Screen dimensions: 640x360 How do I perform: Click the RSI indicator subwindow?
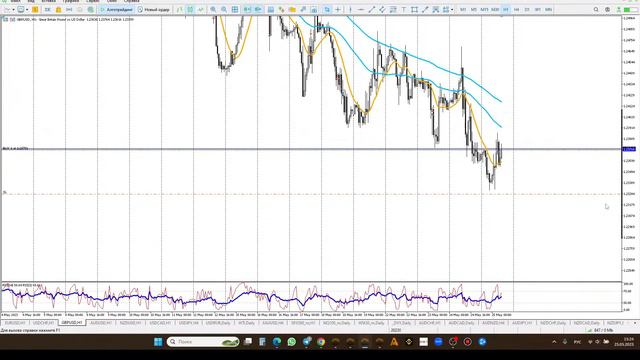click(310, 297)
